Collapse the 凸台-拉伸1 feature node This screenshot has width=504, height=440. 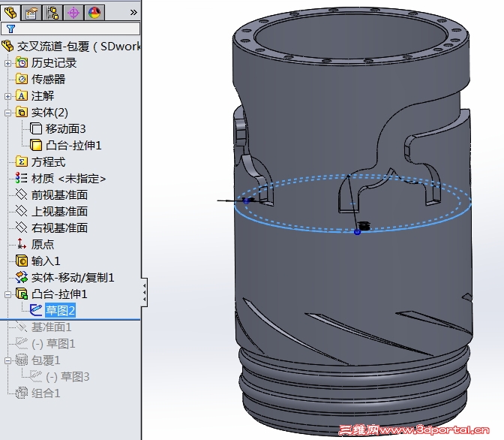click(x=7, y=294)
